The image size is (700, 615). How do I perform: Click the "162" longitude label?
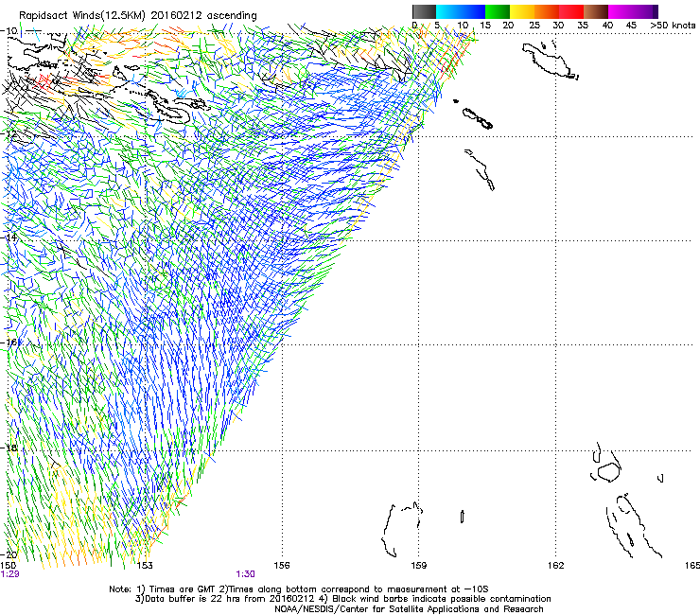pos(556,566)
